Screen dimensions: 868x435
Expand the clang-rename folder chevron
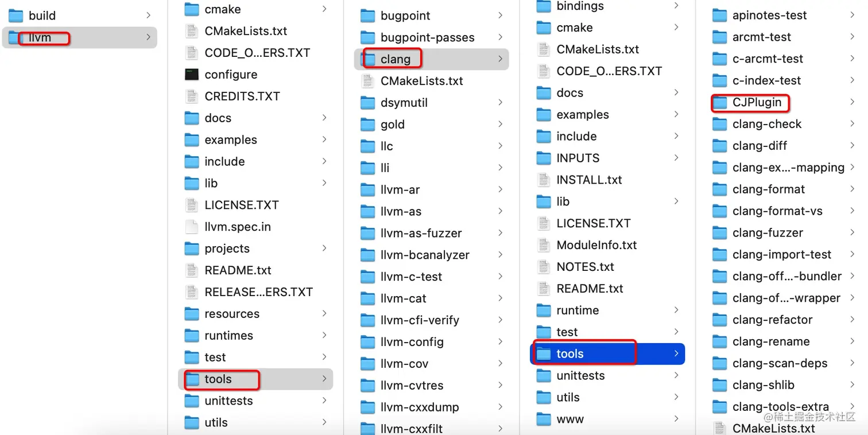(x=852, y=341)
